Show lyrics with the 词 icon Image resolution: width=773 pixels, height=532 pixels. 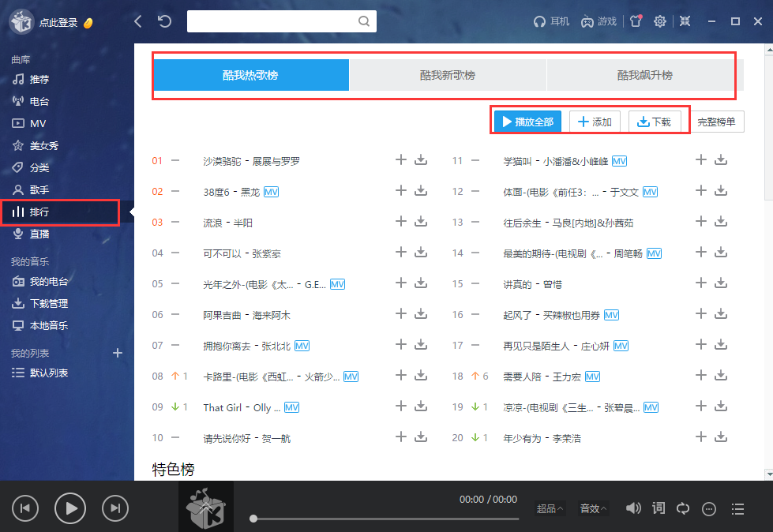658,508
